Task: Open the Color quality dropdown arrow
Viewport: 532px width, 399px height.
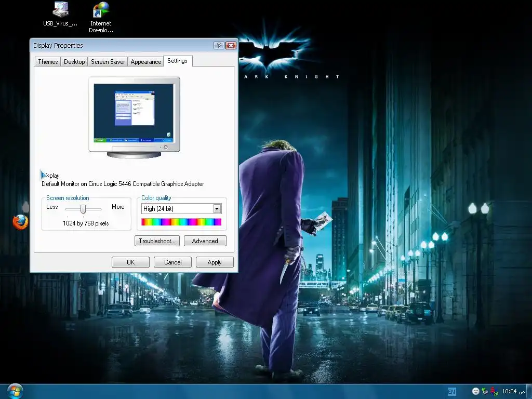Action: coord(217,209)
